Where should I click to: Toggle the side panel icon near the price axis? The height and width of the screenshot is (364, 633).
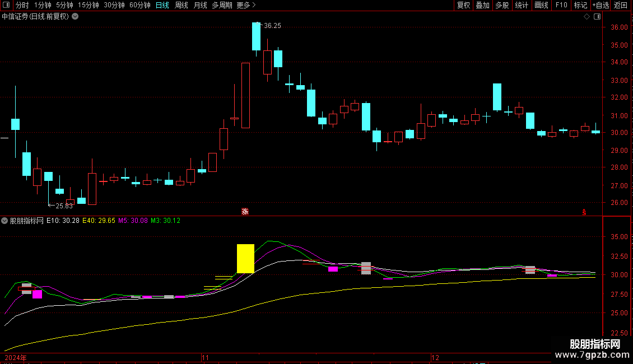coord(597,17)
